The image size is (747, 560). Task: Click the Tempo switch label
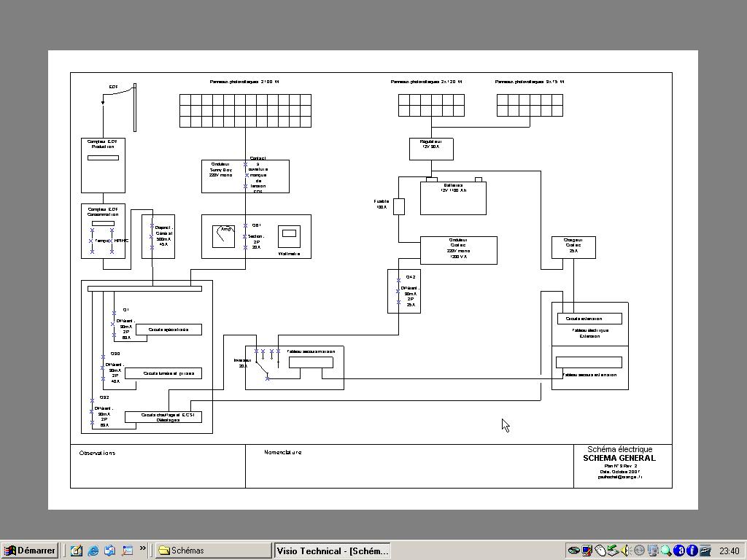101,241
